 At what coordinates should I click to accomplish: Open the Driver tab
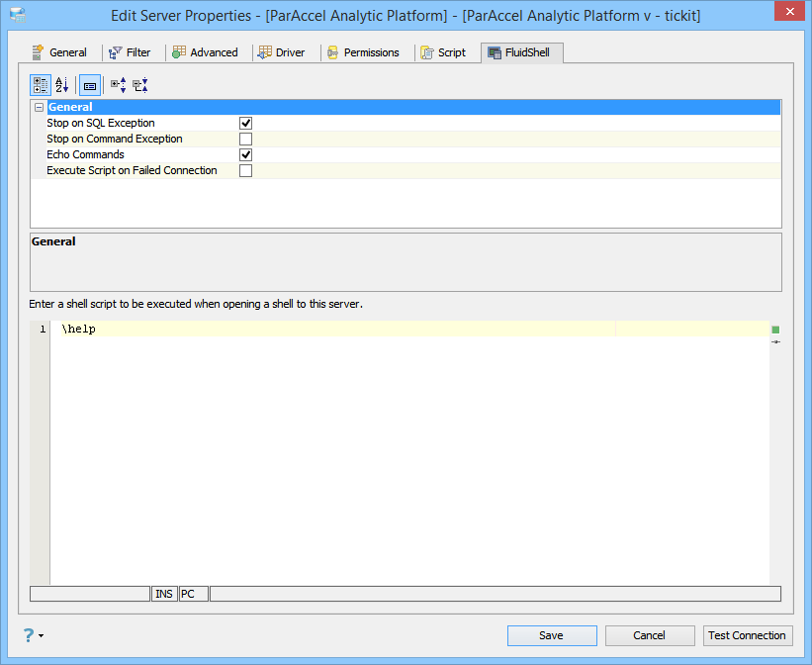coord(282,52)
